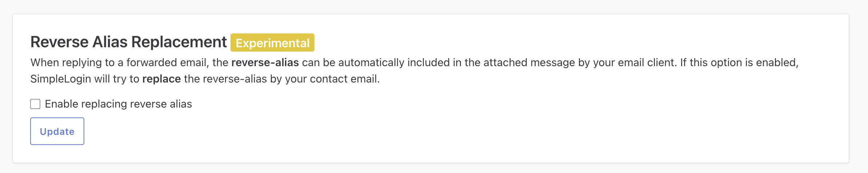
Task: Click the phrase will try to
Action: [116, 79]
